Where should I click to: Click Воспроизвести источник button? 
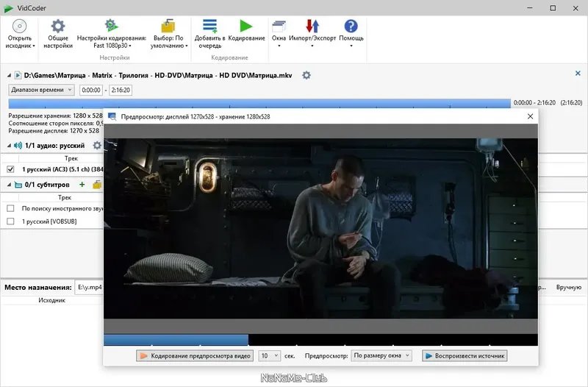[x=465, y=355]
